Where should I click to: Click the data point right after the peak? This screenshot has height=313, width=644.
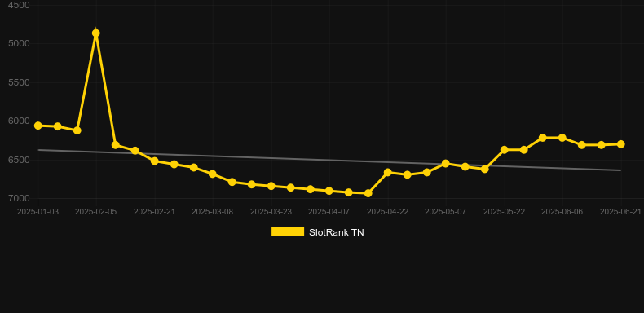click(x=116, y=145)
